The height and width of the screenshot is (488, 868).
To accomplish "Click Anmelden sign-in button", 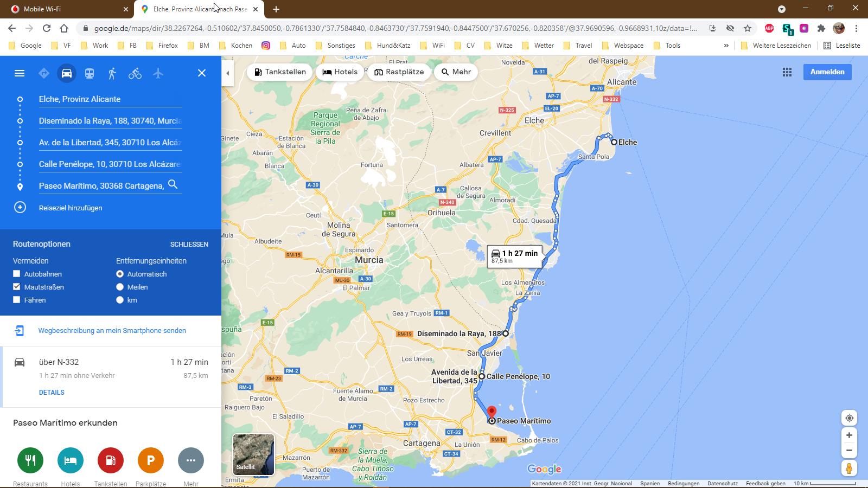I will 827,72.
